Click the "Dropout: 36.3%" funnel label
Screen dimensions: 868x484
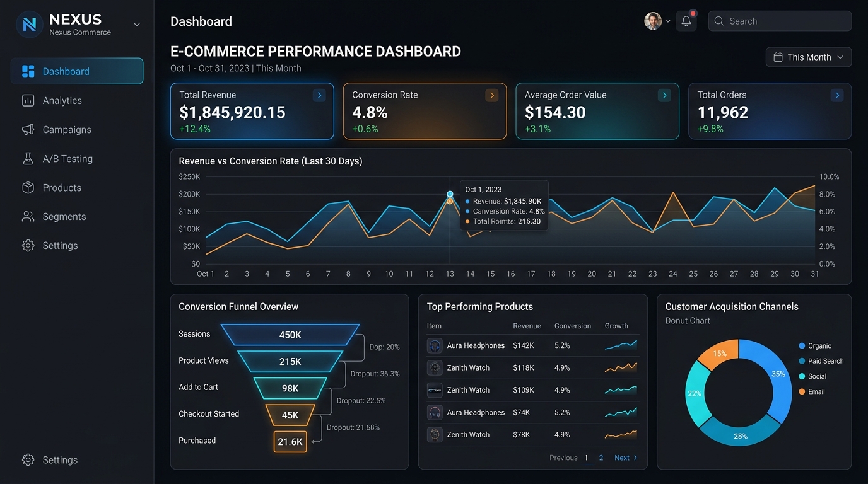[x=375, y=374]
